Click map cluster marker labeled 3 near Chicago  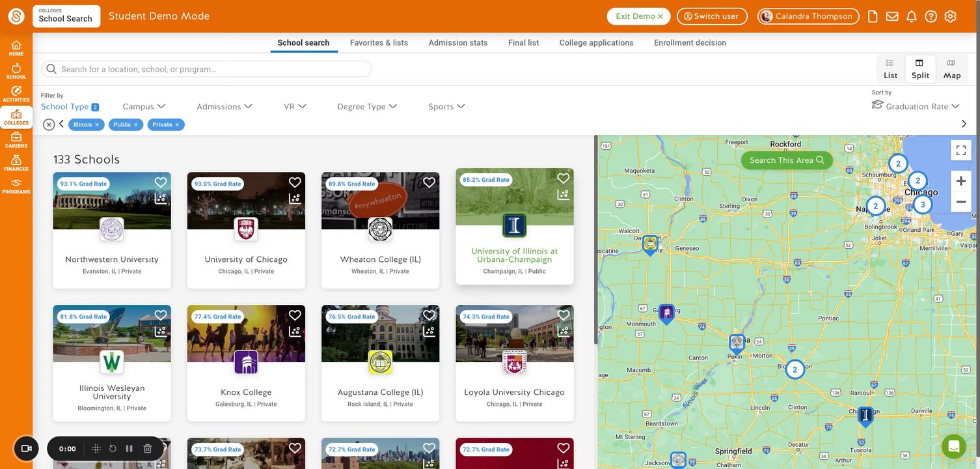coord(922,205)
